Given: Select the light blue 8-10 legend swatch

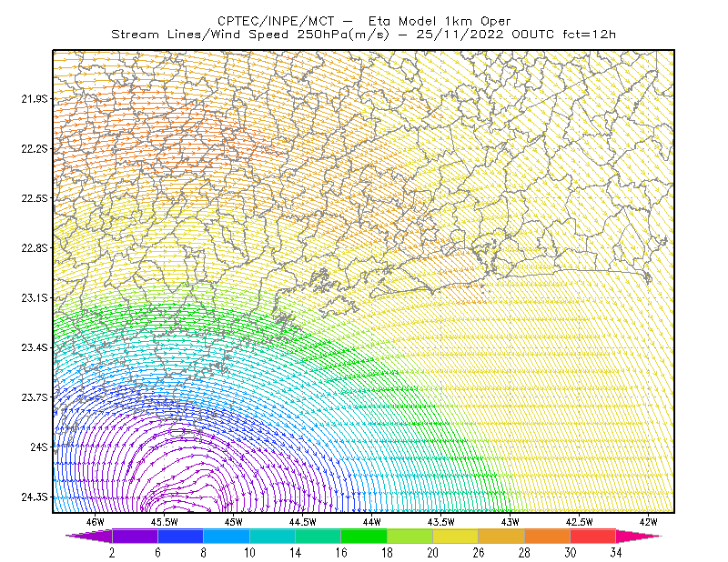Looking at the screenshot, I should [227, 536].
